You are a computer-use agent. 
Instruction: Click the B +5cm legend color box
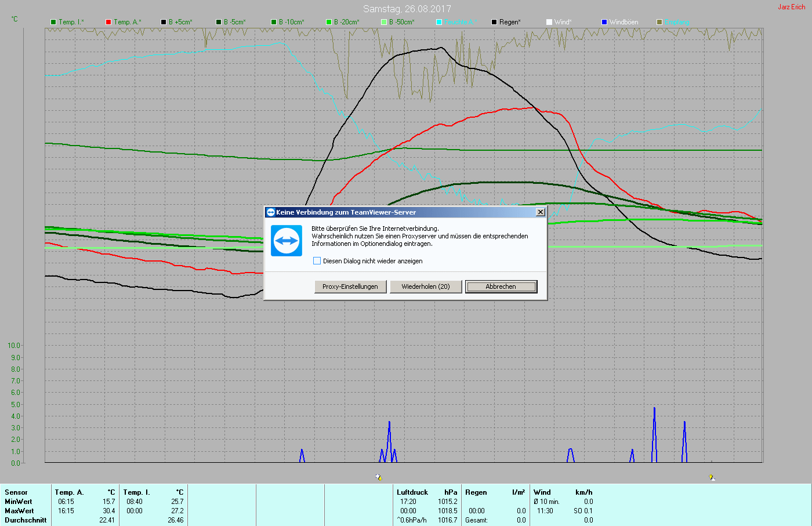(164, 22)
